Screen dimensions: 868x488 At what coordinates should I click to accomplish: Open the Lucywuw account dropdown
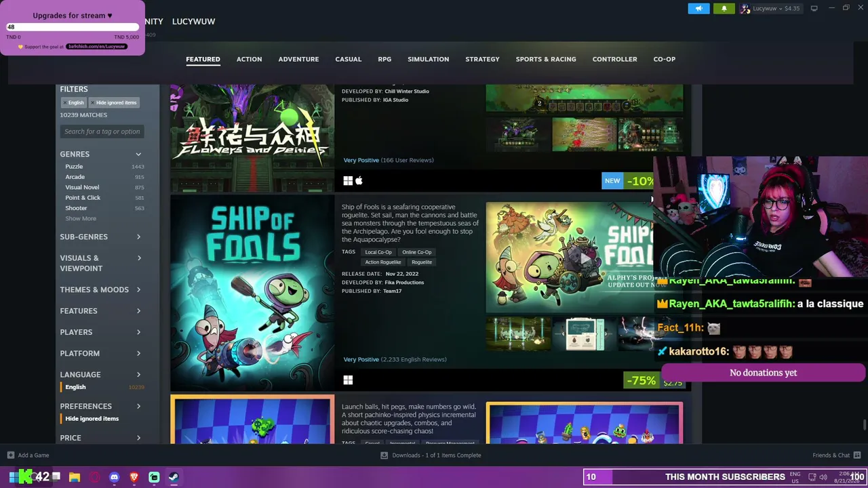point(776,8)
